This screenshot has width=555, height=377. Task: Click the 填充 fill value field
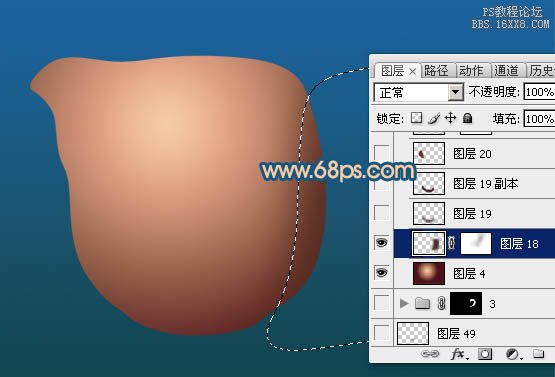pyautogui.click(x=539, y=119)
